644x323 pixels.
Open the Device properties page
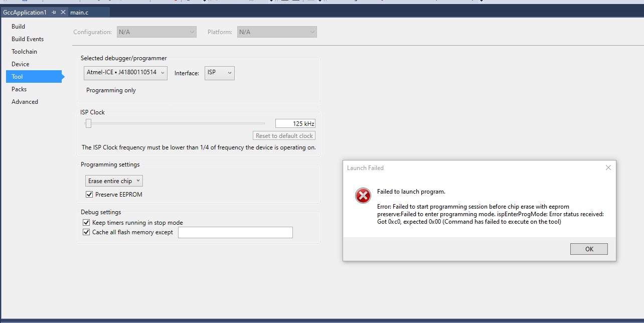(21, 64)
